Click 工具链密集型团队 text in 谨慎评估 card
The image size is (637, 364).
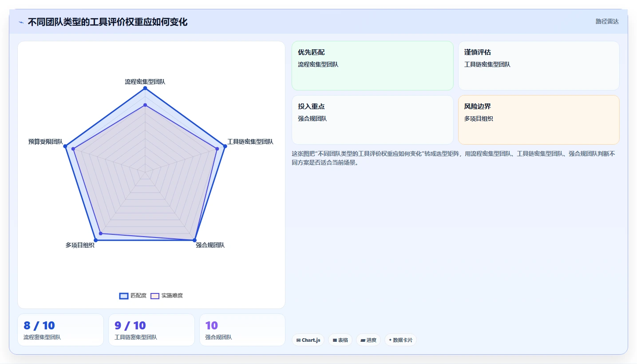(487, 64)
